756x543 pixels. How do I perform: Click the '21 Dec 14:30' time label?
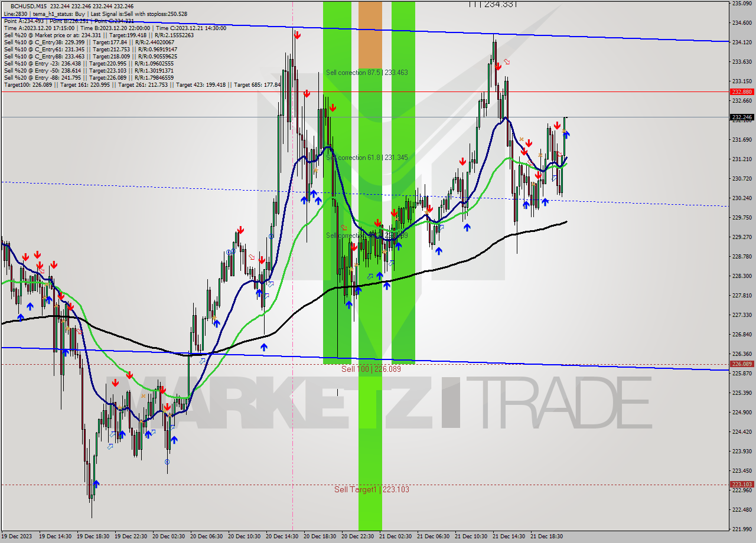point(509,537)
